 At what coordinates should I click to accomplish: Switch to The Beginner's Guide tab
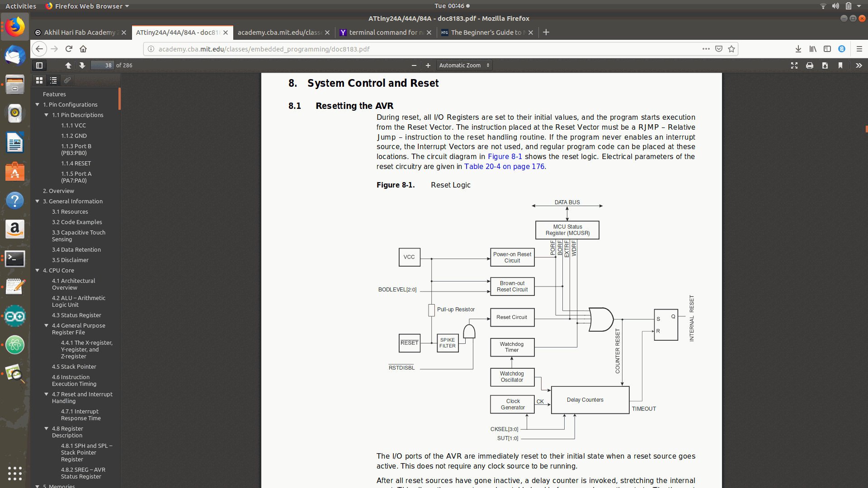click(486, 33)
